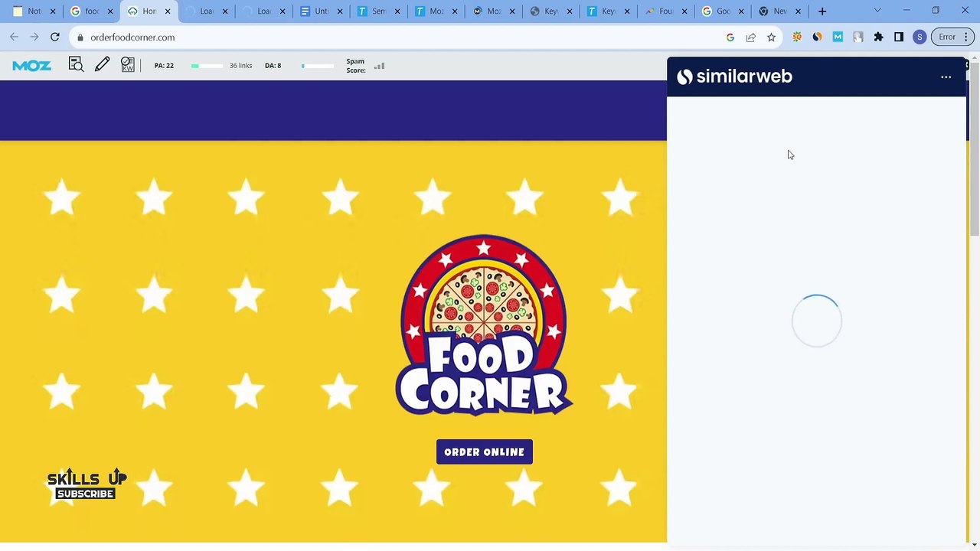This screenshot has height=551, width=980.
Task: View site information via the lock icon
Action: (x=80, y=37)
